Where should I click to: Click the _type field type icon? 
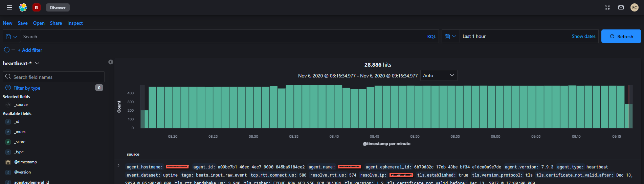8,152
